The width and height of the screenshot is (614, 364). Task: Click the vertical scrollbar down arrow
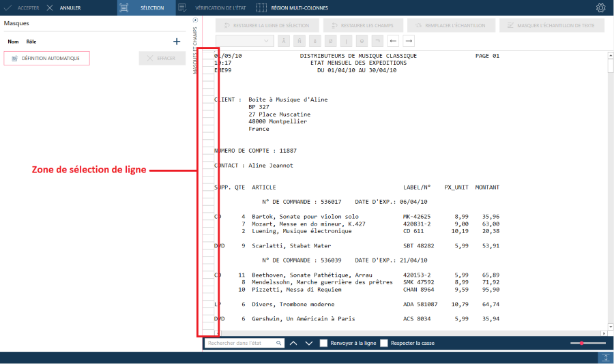611,327
